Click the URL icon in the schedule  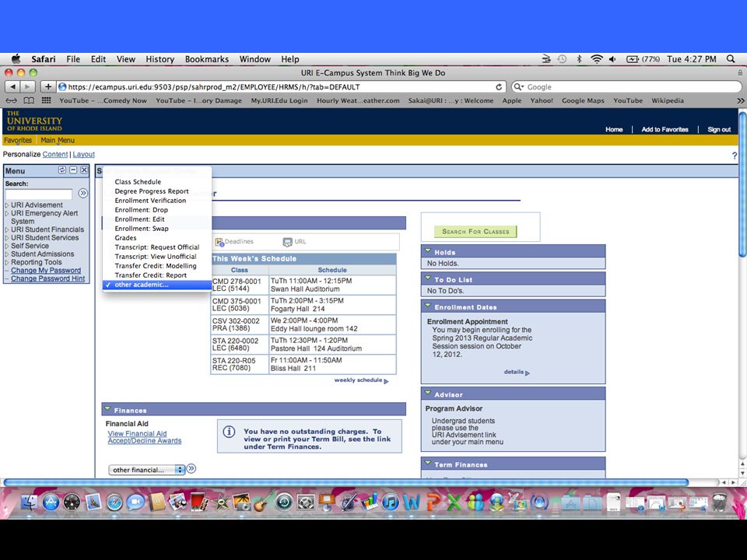click(x=287, y=243)
